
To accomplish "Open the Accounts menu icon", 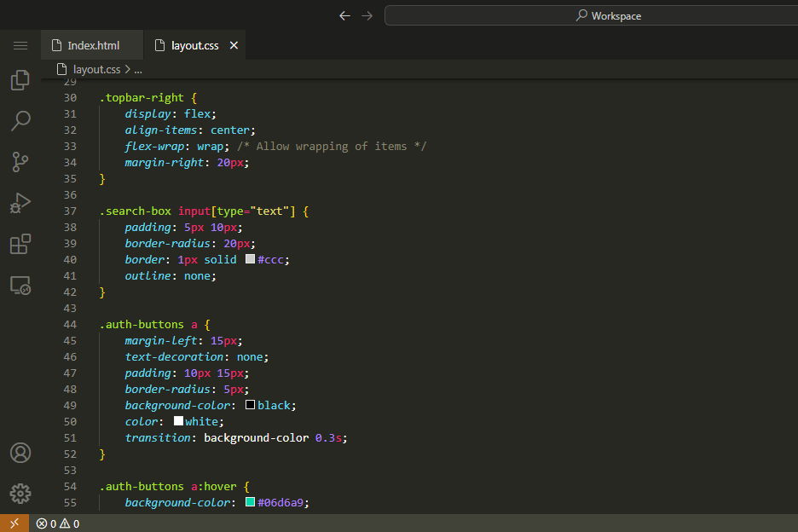I will coord(20,453).
